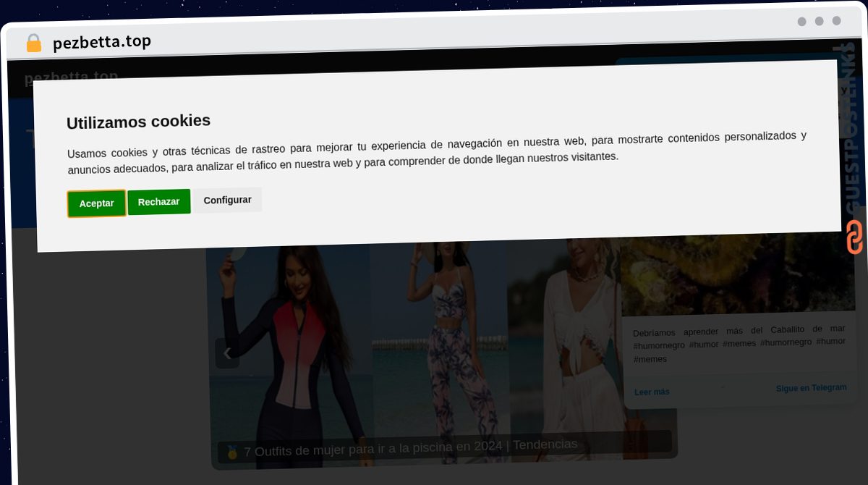Image resolution: width=868 pixels, height=485 pixels.
Task: Follow the Sigue en Telegram link
Action: pos(811,388)
